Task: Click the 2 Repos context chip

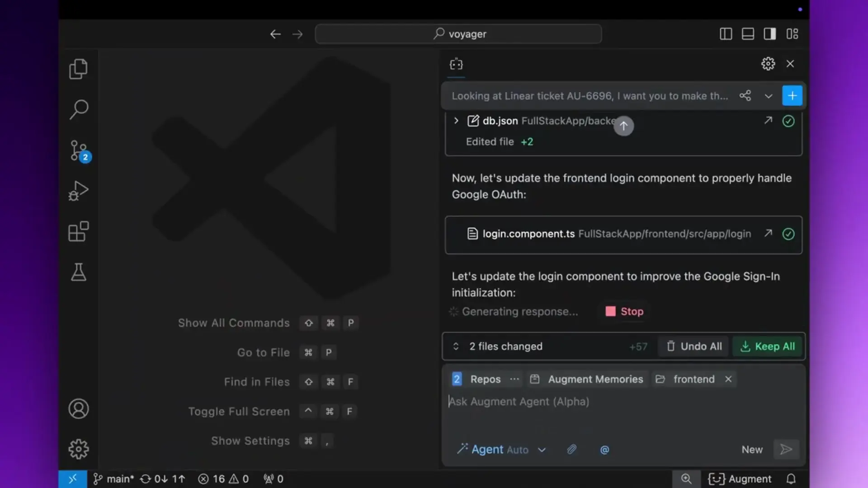Action: [476, 379]
